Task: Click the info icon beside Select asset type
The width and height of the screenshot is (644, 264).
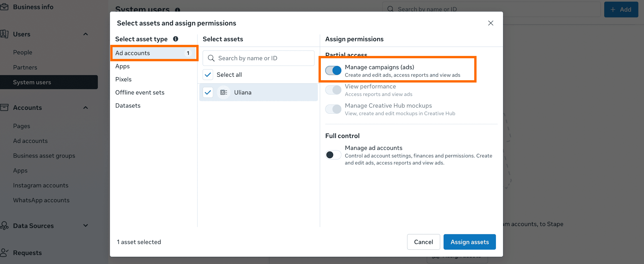Action: tap(176, 39)
